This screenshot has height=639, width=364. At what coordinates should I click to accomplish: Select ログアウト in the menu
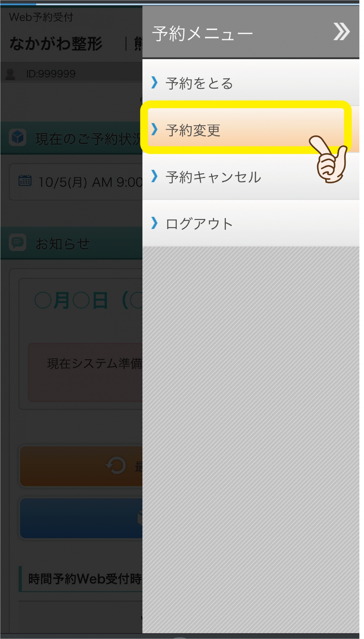click(251, 223)
